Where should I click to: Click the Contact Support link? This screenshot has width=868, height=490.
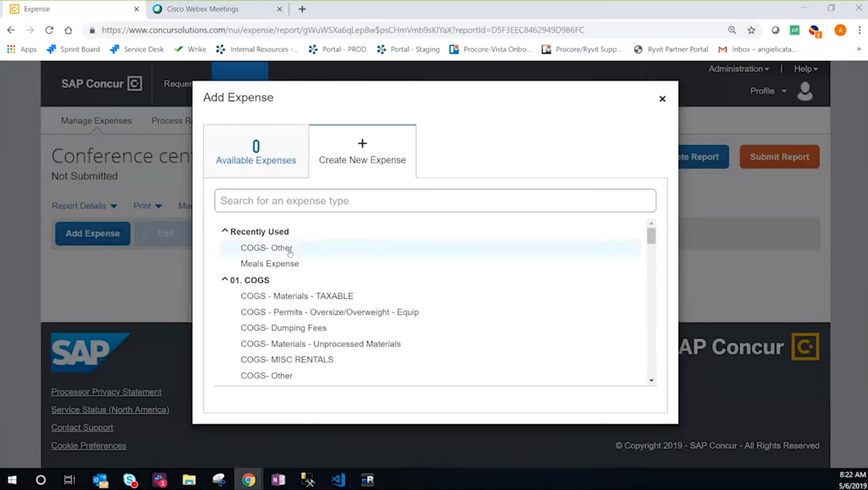click(x=82, y=428)
